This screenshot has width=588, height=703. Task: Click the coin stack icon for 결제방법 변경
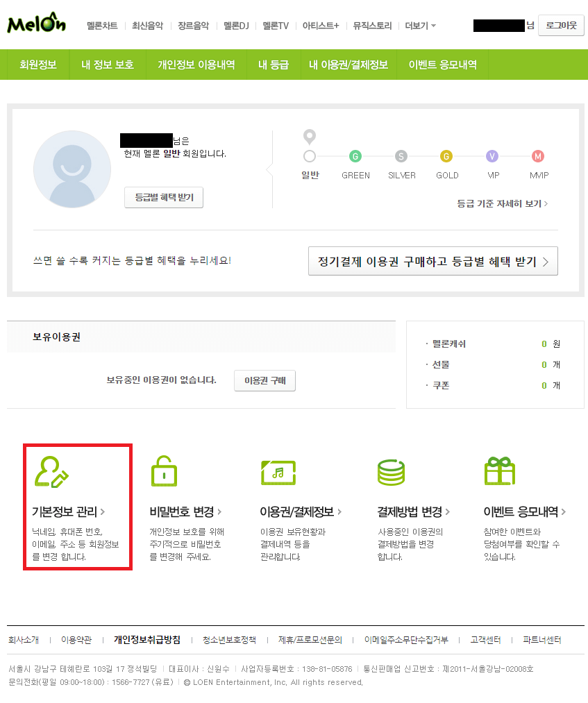pyautogui.click(x=391, y=472)
